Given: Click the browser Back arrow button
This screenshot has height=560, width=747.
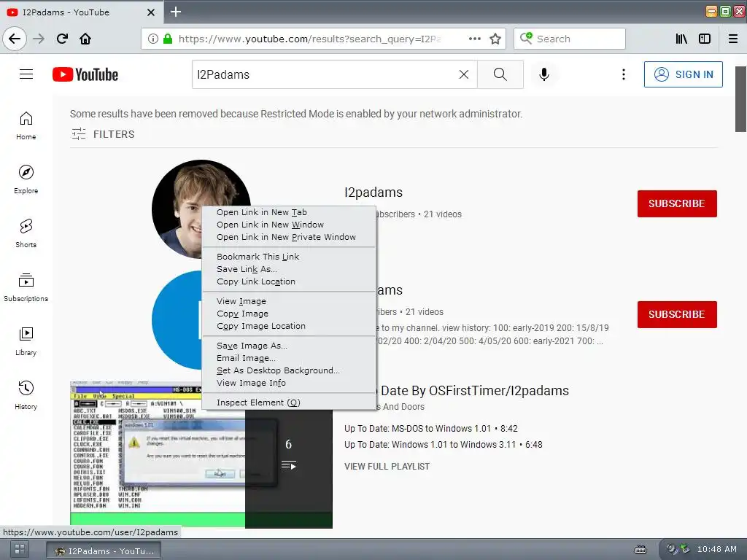Looking at the screenshot, I should [x=15, y=39].
